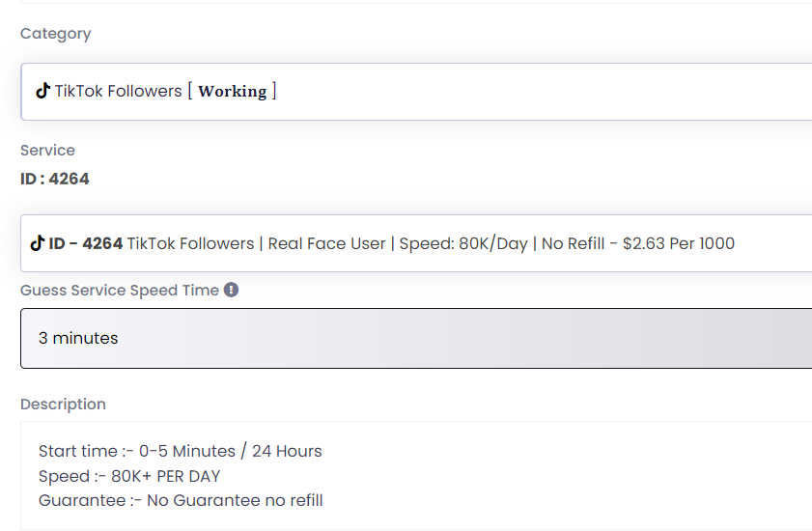This screenshot has height=531, width=812.
Task: Click the Description heading label
Action: tap(63, 405)
